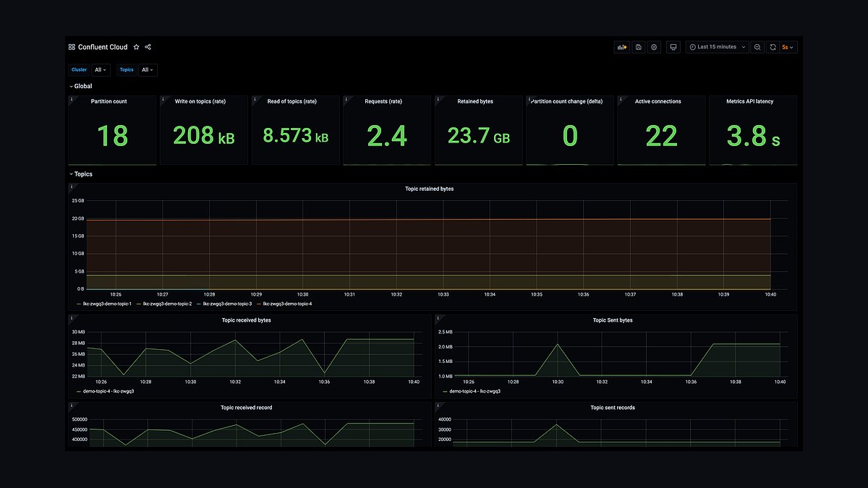Zoom out the time range
This screenshot has width=868, height=488.
(x=757, y=47)
